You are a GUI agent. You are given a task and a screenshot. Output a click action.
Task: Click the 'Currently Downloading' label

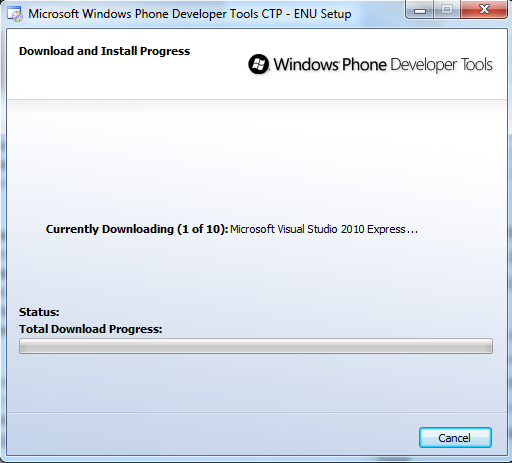pyautogui.click(x=110, y=229)
